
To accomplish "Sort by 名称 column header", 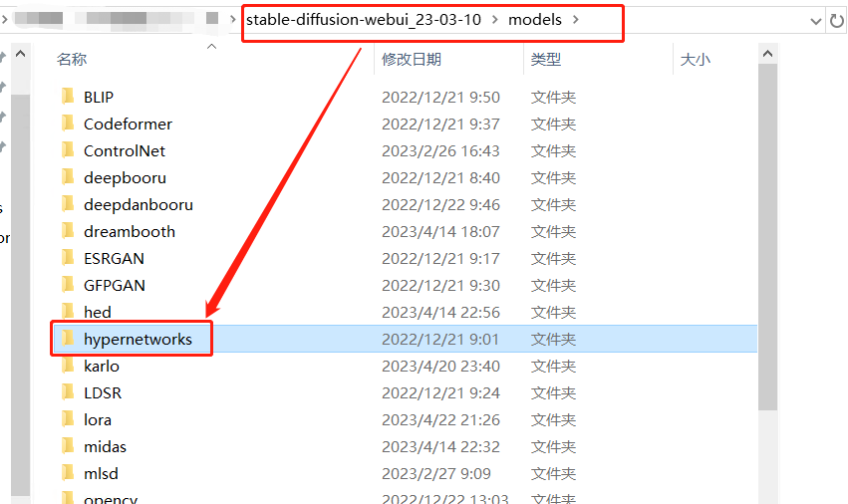I will click(72, 60).
